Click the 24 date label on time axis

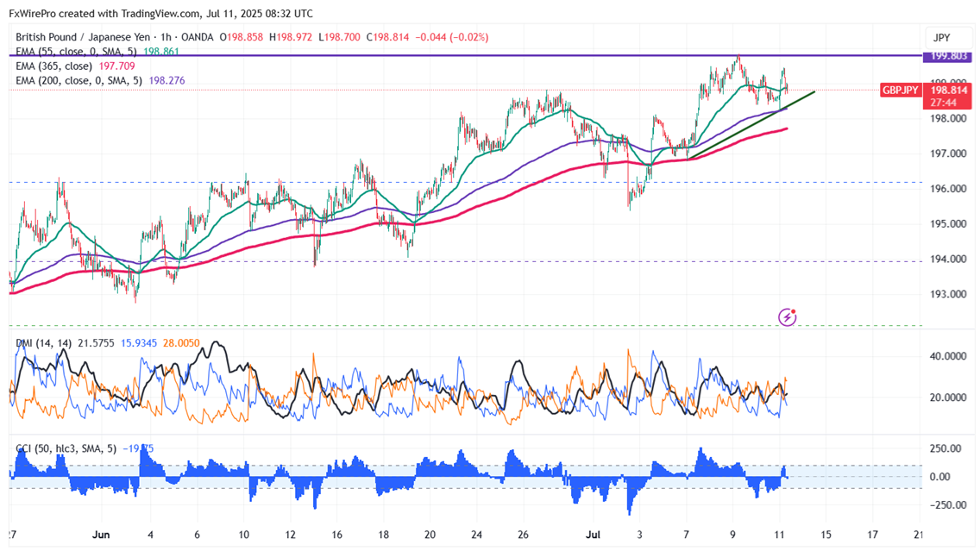point(477,535)
